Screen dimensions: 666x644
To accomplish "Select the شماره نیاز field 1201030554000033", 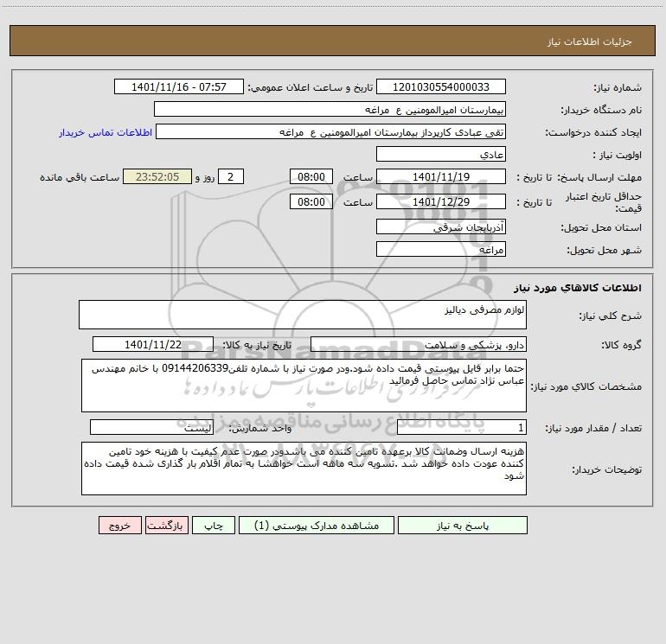I will (441, 86).
